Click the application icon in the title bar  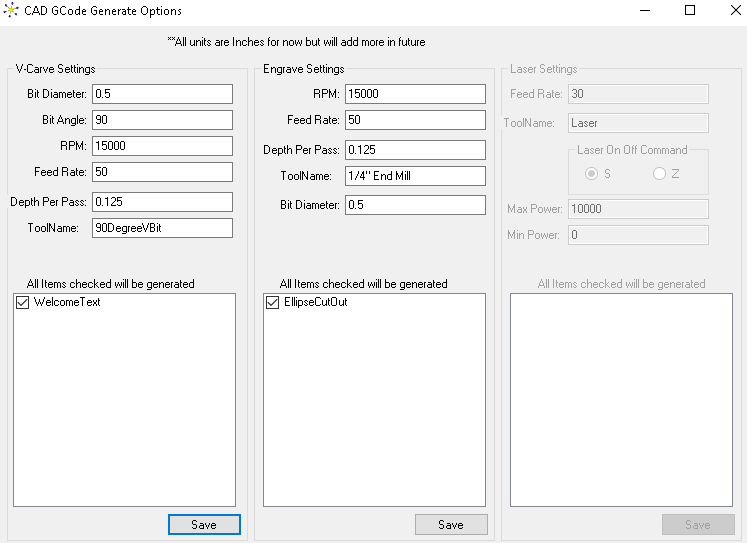[10, 10]
